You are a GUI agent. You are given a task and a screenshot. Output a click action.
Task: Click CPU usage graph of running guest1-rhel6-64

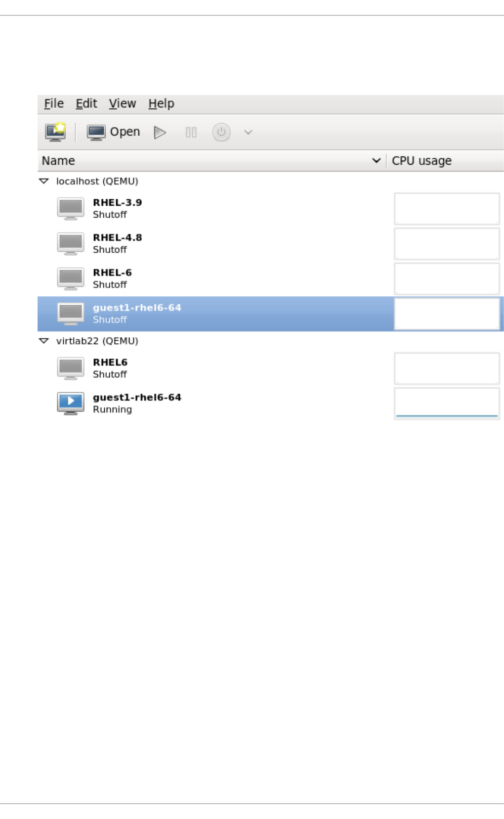447,404
